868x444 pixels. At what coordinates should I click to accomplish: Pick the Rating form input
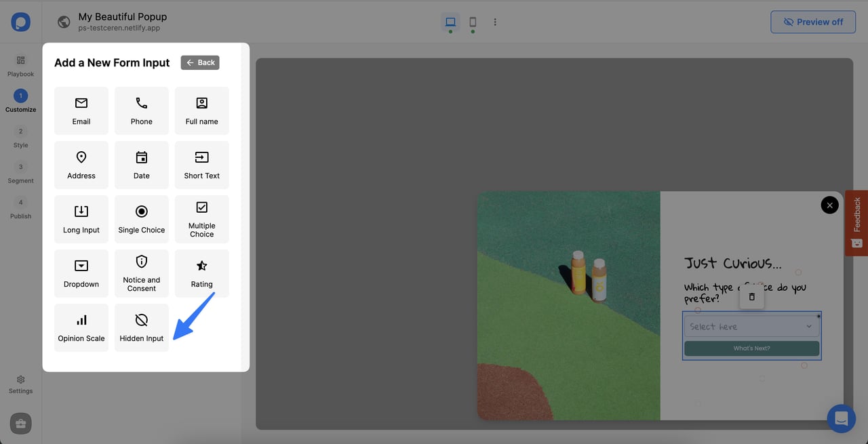click(x=201, y=273)
